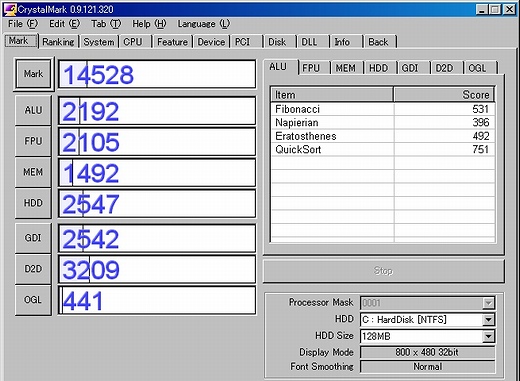This screenshot has height=381, width=520.
Task: Run the GDI benchmark button
Action: pos(33,238)
